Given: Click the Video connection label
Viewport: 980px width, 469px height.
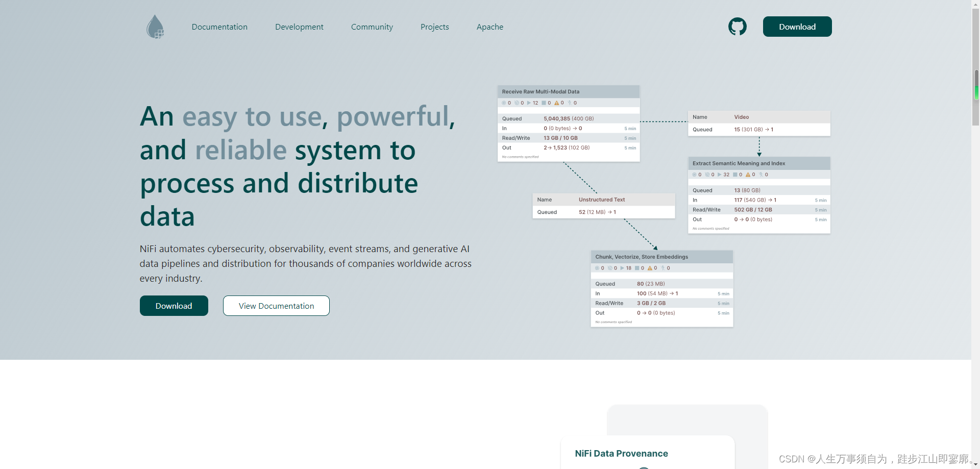Looking at the screenshot, I should pyautogui.click(x=742, y=117).
